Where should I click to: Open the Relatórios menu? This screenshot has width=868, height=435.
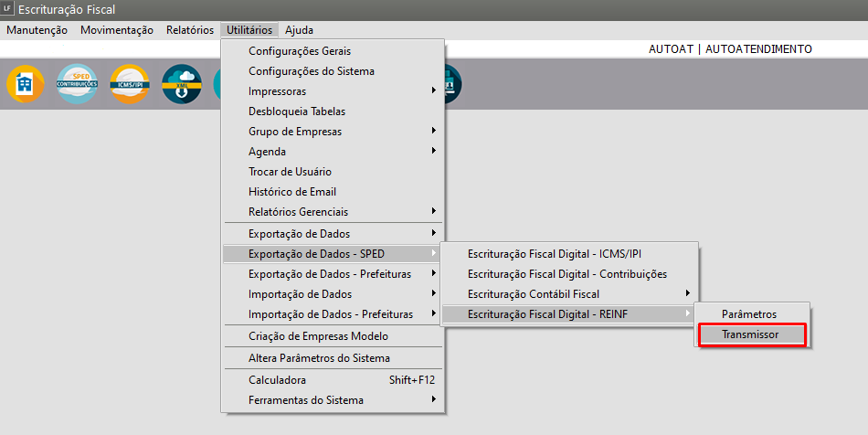click(x=190, y=30)
